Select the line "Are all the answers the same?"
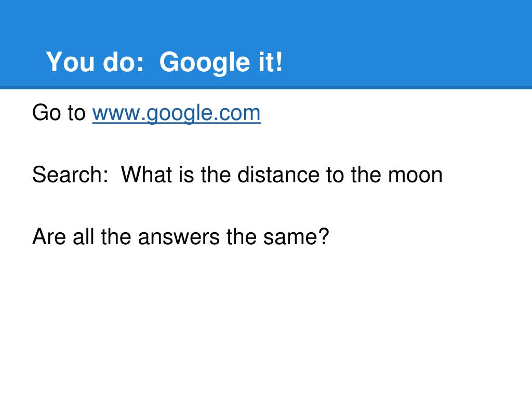Viewport: 532px width, 399px height. pyautogui.click(x=181, y=236)
